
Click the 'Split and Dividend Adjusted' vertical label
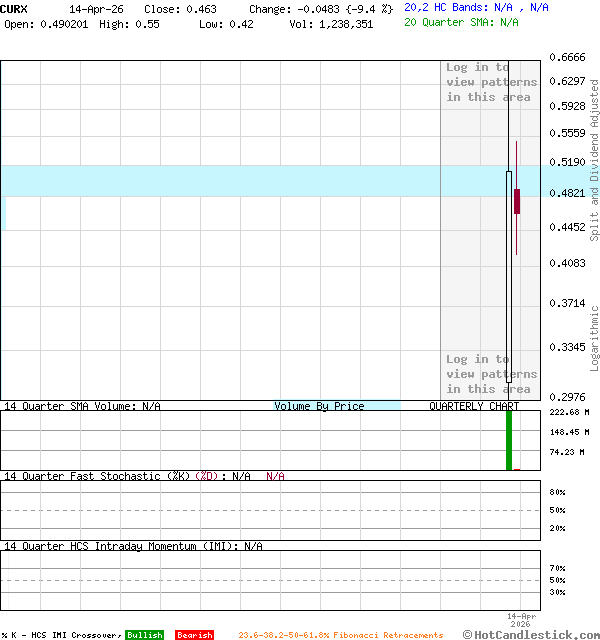click(x=594, y=160)
